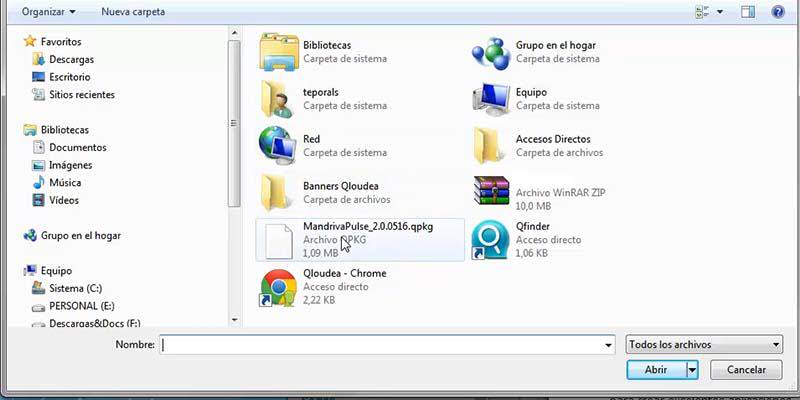800x400 pixels.
Task: Open the Imágenes library
Action: pyautogui.click(x=70, y=165)
